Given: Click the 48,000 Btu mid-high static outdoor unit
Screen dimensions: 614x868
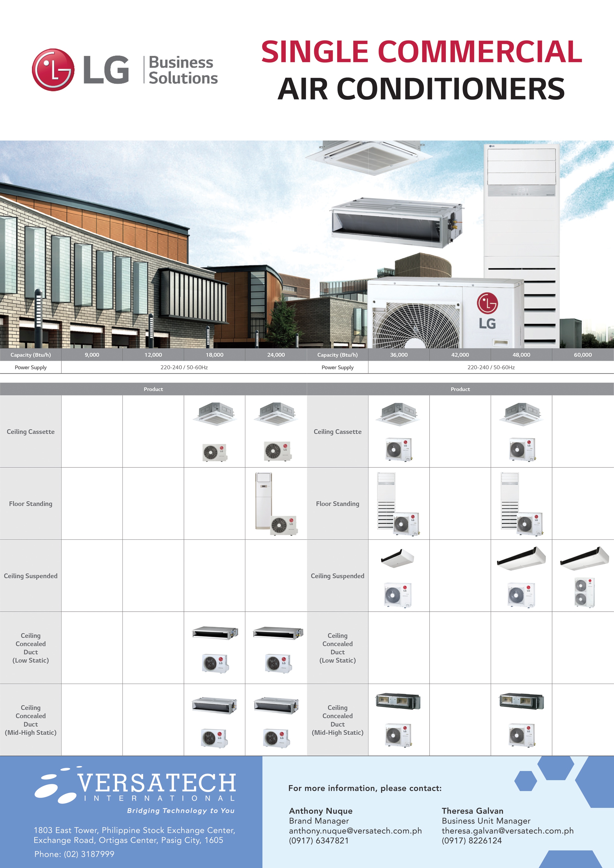Looking at the screenshot, I should (x=522, y=735).
